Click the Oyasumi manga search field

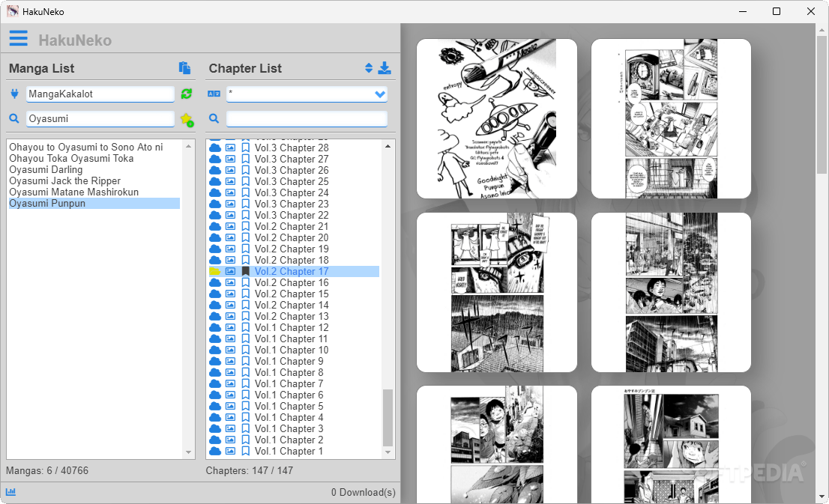pos(100,119)
